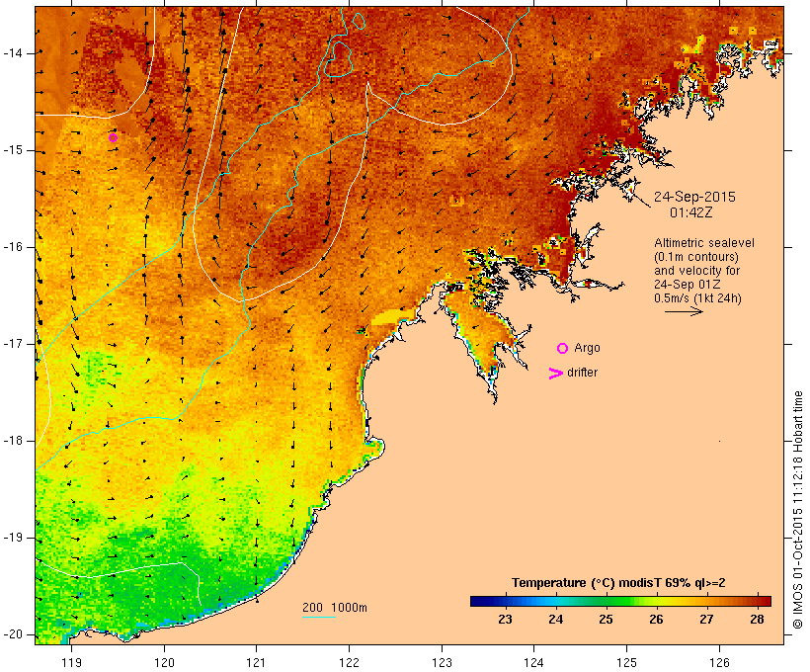The image size is (810, 672).
Task: Click the colorbar value 26
Action: coord(656,620)
